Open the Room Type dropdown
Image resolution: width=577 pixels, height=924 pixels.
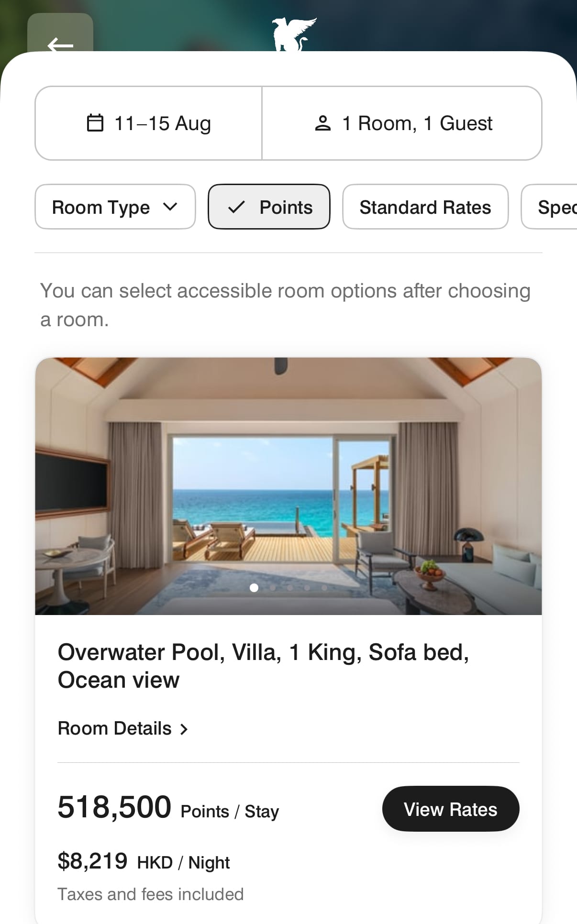(x=115, y=207)
